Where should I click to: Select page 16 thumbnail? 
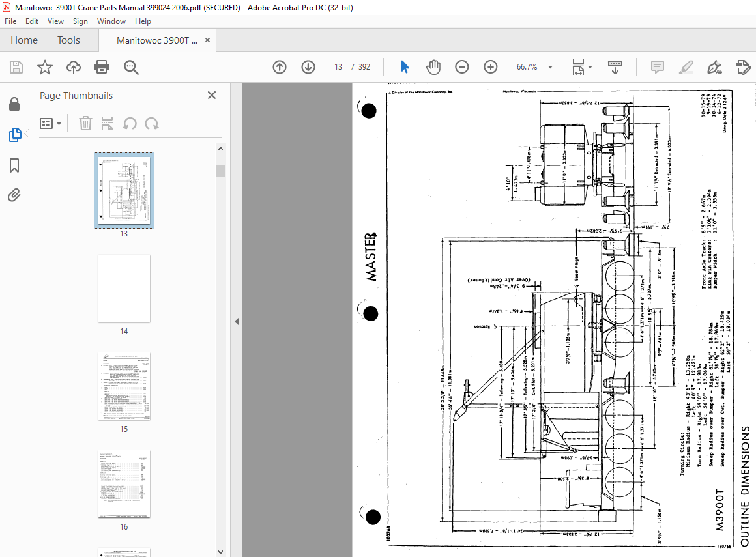tap(124, 484)
